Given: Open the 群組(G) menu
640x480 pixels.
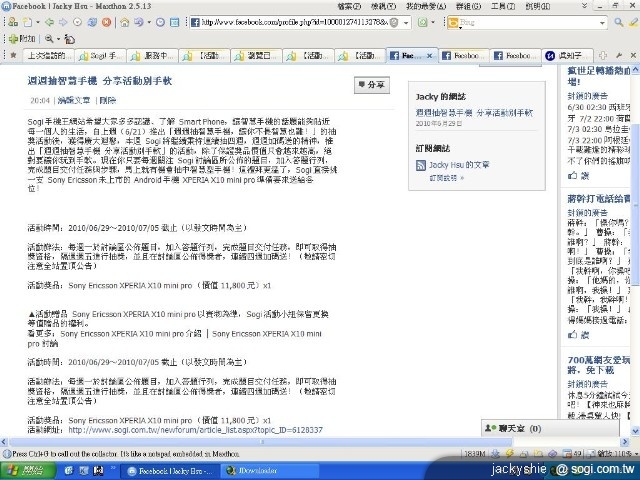Looking at the screenshot, I should pos(468,6).
